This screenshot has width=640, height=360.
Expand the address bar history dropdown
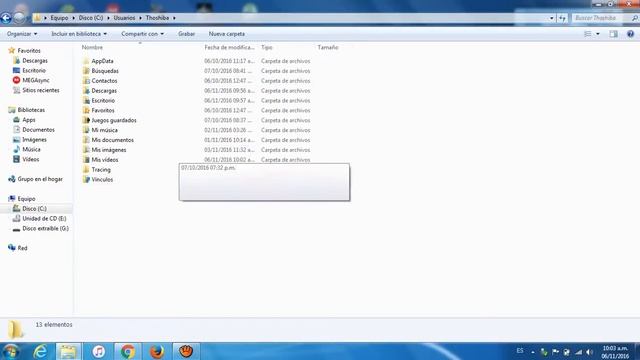coord(552,18)
